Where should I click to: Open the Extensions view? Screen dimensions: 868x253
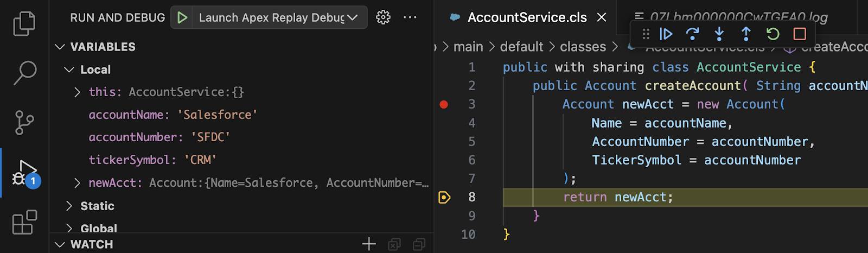(24, 222)
